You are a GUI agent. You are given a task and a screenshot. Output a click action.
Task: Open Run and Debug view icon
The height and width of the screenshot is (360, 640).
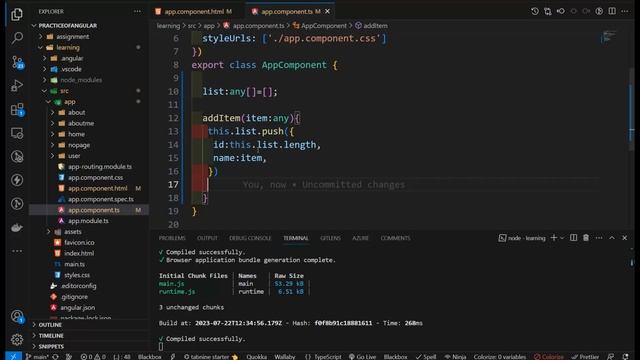(x=17, y=85)
